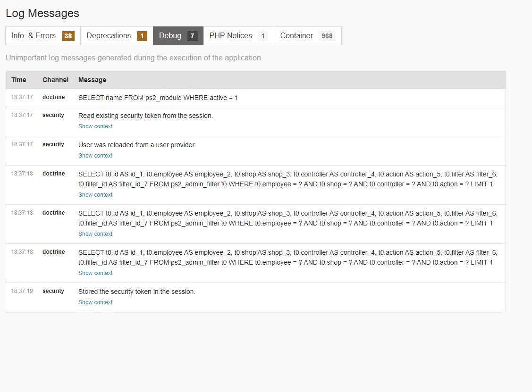Switch to the Deprecations tab
The width and height of the screenshot is (532, 392).
pos(117,35)
